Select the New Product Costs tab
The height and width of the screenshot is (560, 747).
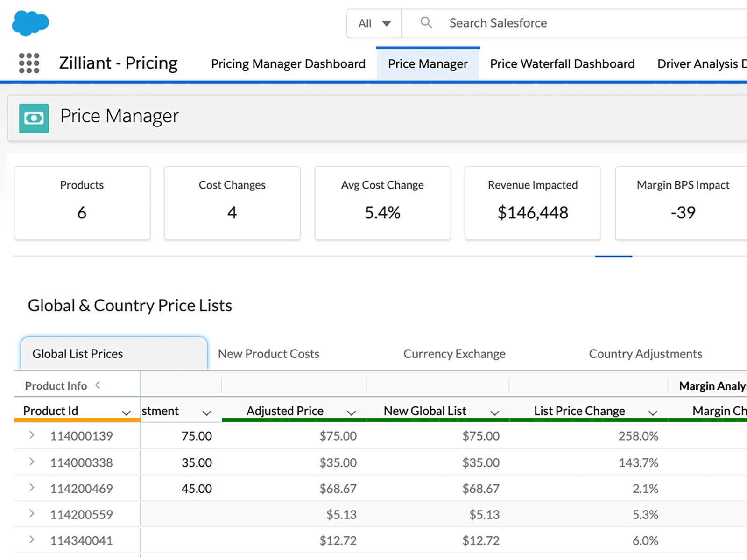click(x=268, y=354)
